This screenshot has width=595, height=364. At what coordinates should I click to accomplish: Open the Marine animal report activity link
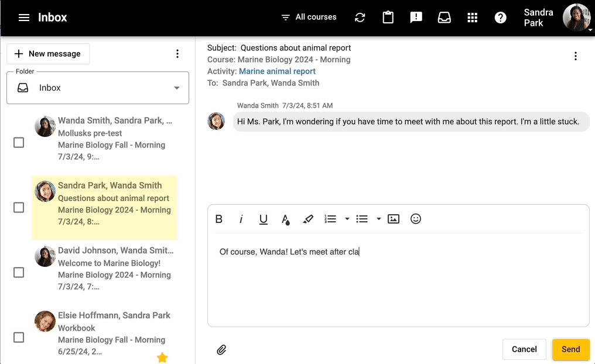[x=277, y=71]
